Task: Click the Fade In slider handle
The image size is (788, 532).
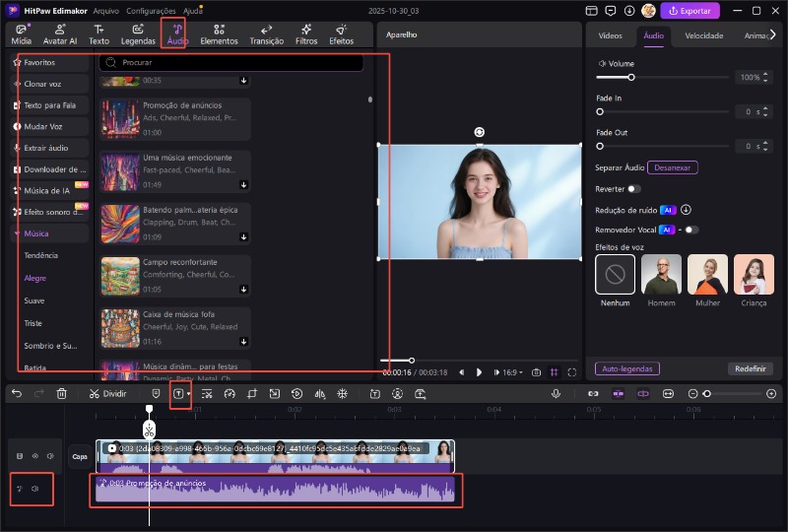Action: tap(600, 111)
